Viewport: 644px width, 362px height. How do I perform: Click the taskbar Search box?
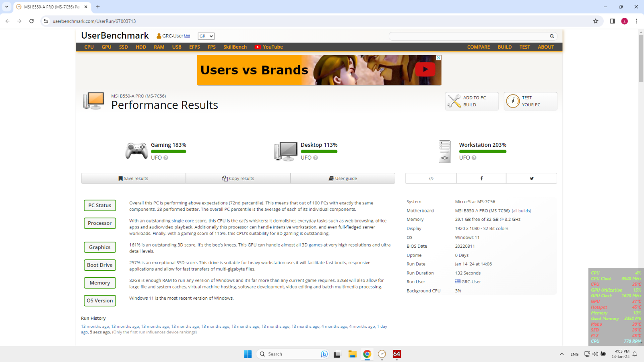point(293,354)
